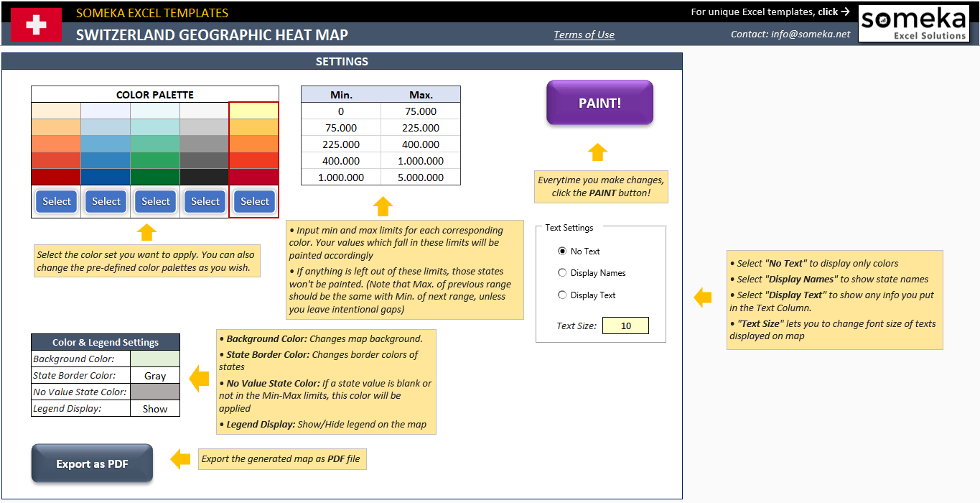
Task: Open the State Border Color Gray cell
Action: coord(155,376)
